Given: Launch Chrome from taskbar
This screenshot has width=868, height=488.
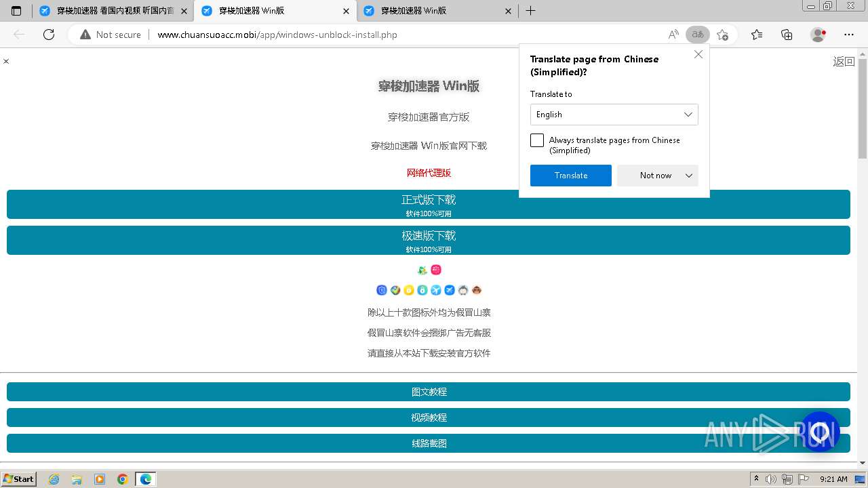Looking at the screenshot, I should (123, 479).
